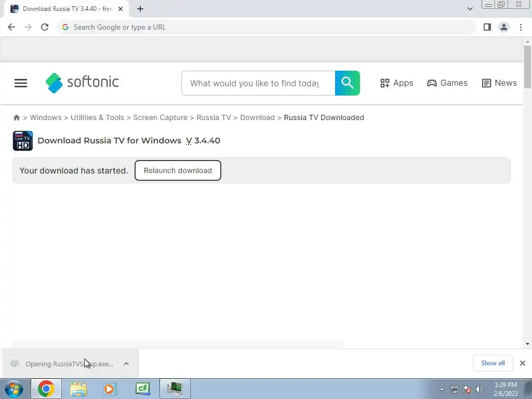Open the media player taskbar icon
Viewport: 532px width, 399px height.
[110, 389]
